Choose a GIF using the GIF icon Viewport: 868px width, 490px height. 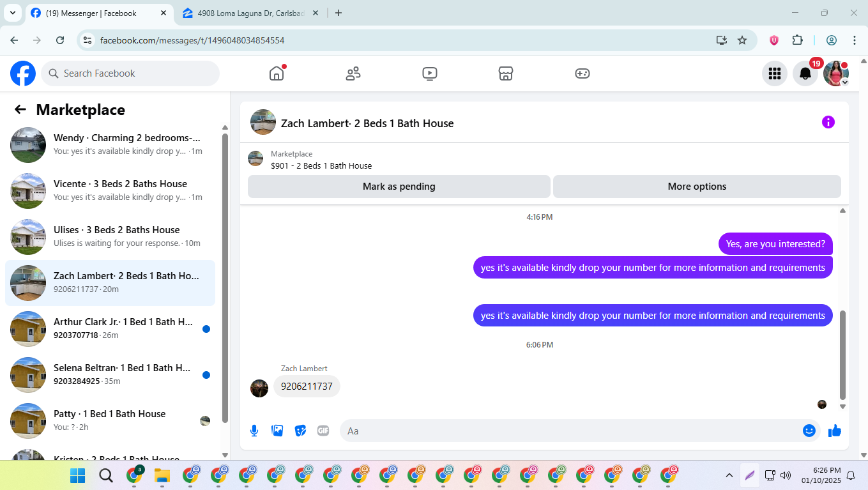click(x=323, y=431)
